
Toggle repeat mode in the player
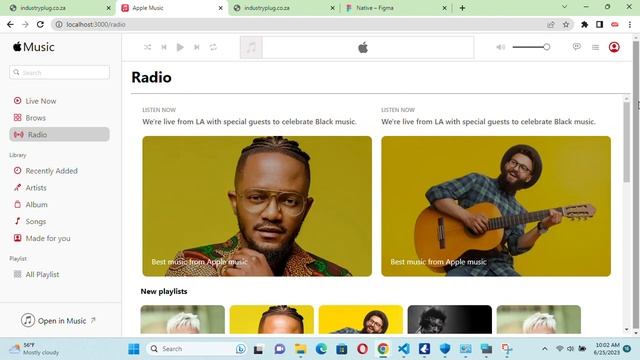coord(213,47)
